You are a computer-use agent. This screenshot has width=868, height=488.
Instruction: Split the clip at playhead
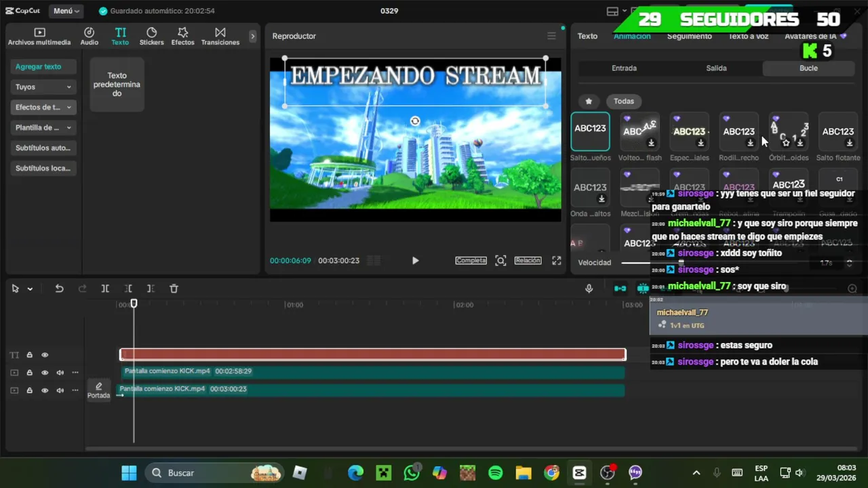pyautogui.click(x=105, y=289)
